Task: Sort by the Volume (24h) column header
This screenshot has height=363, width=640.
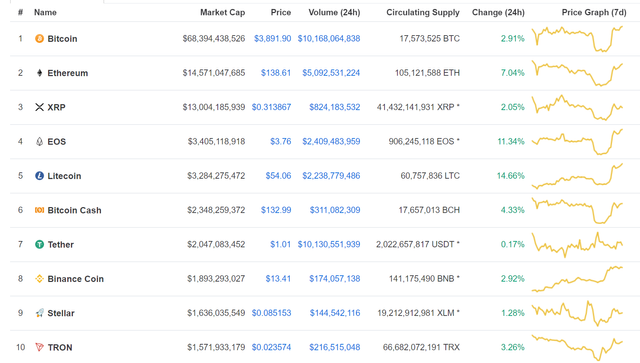Action: (334, 13)
